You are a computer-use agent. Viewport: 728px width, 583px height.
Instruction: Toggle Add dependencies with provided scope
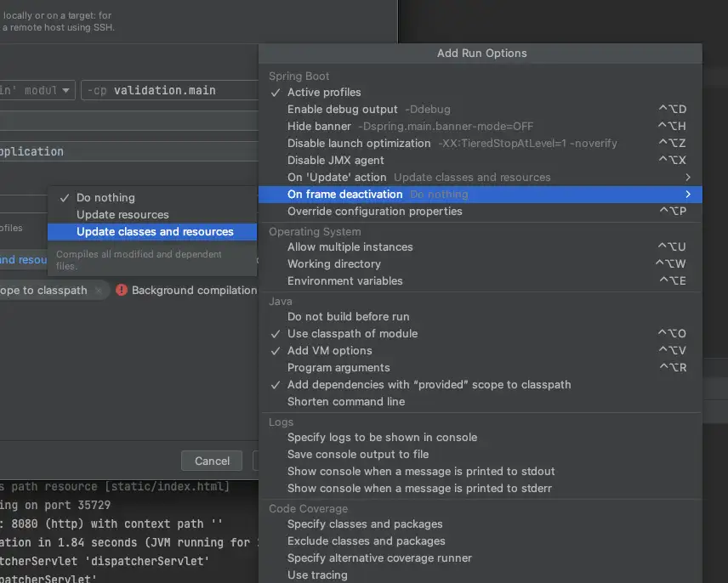[481, 384]
